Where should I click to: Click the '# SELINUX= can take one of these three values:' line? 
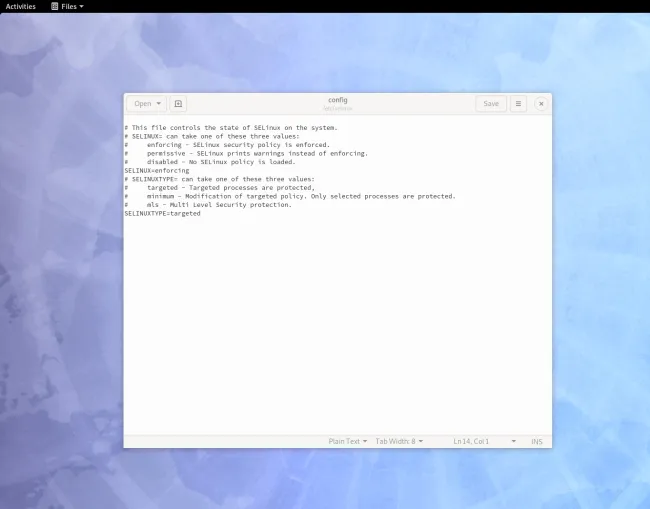212,136
